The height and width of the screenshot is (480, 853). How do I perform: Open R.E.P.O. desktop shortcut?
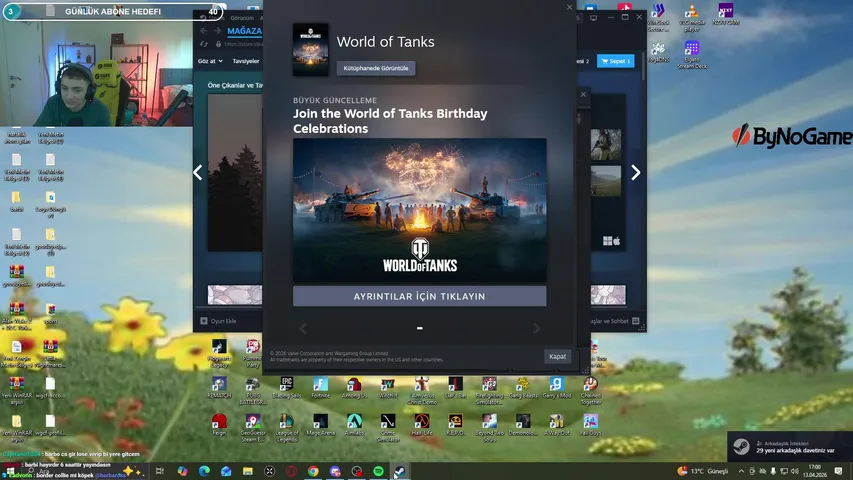(x=455, y=425)
